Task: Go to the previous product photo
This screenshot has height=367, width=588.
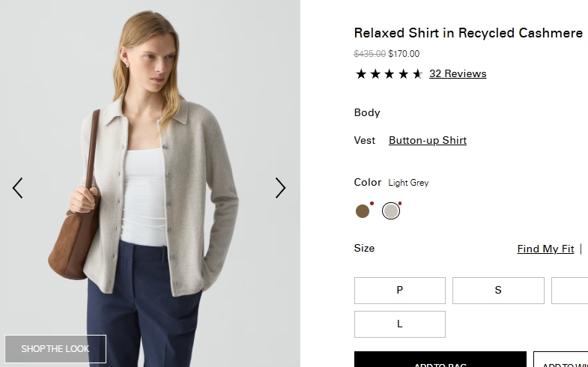Action: [17, 188]
